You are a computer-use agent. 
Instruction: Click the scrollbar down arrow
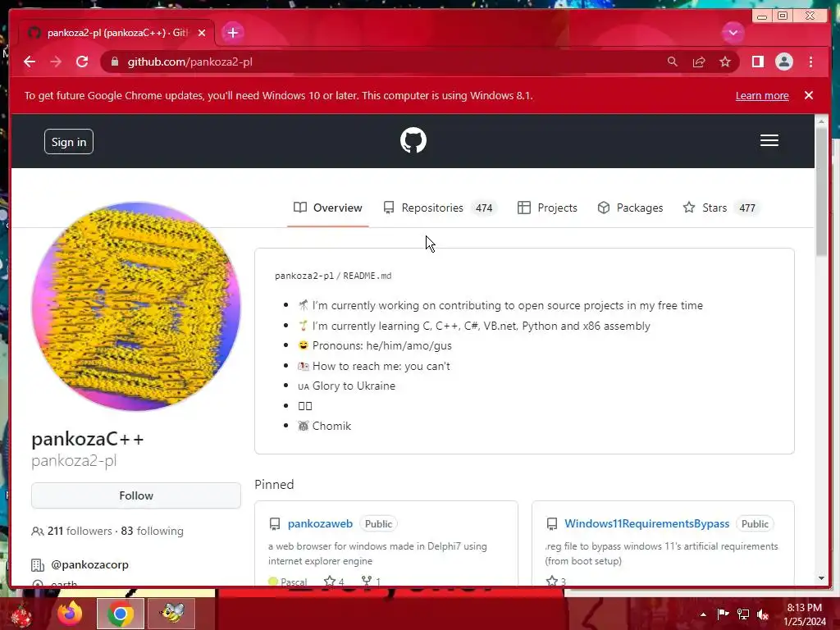click(821, 578)
